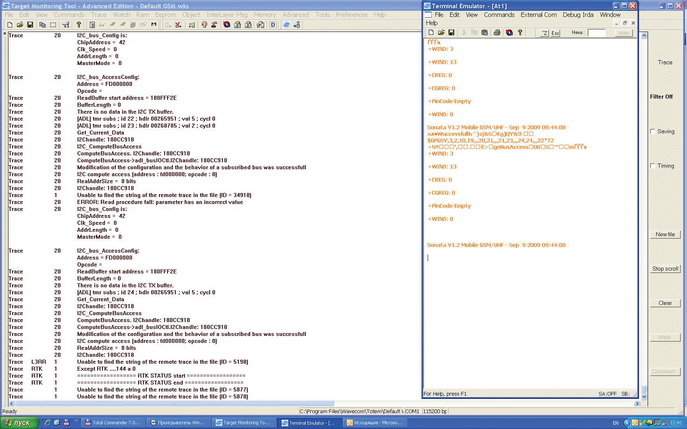The image size is (687, 429).
Task: Click Open folder icon in Terminal Emulator toolbar
Action: coord(441,32)
